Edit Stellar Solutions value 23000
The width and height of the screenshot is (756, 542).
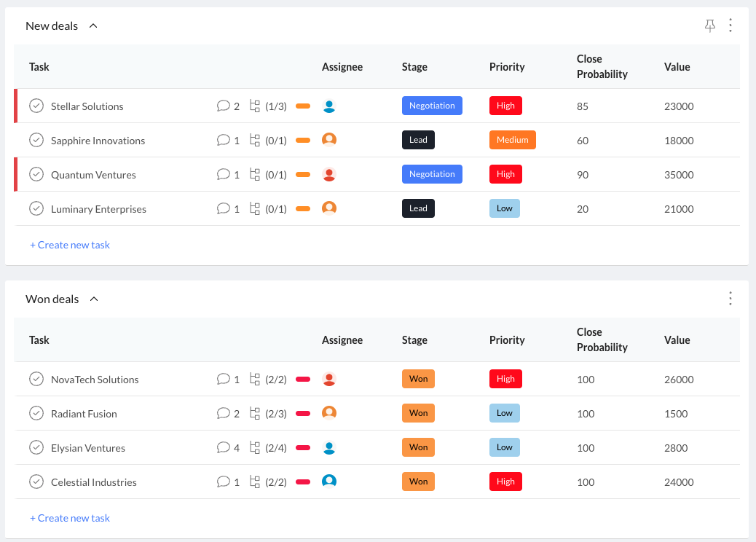679,106
